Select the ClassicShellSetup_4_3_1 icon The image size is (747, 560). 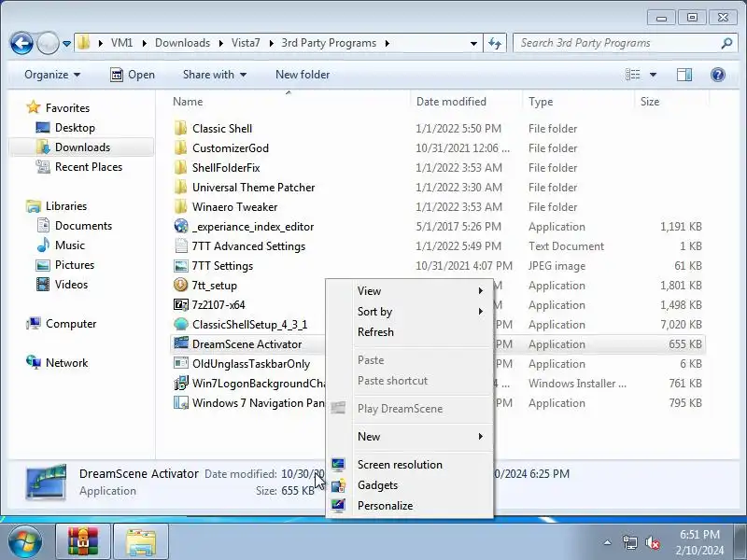pyautogui.click(x=181, y=324)
